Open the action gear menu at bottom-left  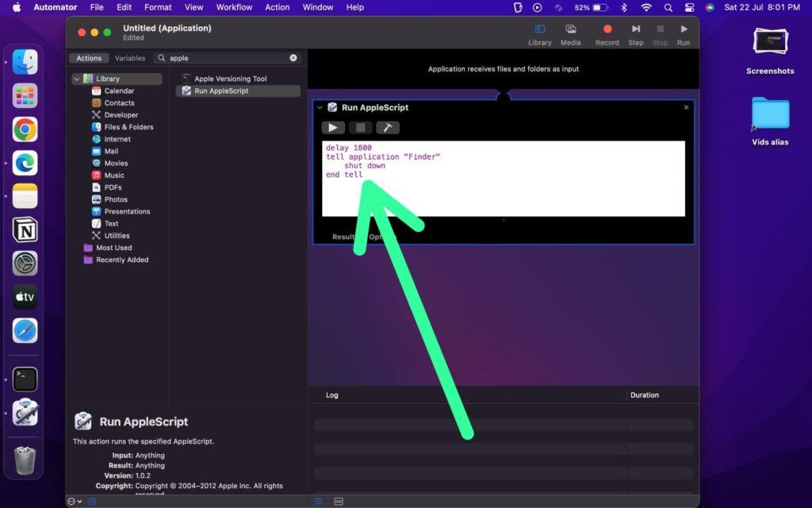pos(75,502)
